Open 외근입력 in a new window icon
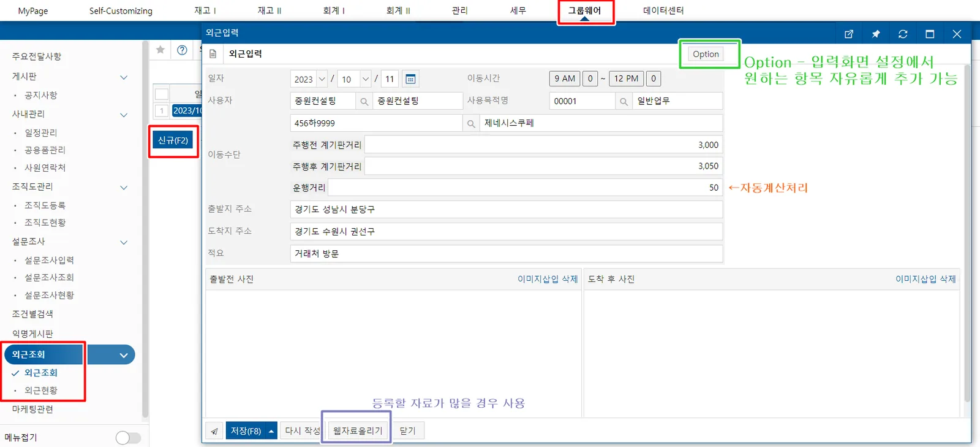This screenshot has width=980, height=447. pyautogui.click(x=849, y=34)
